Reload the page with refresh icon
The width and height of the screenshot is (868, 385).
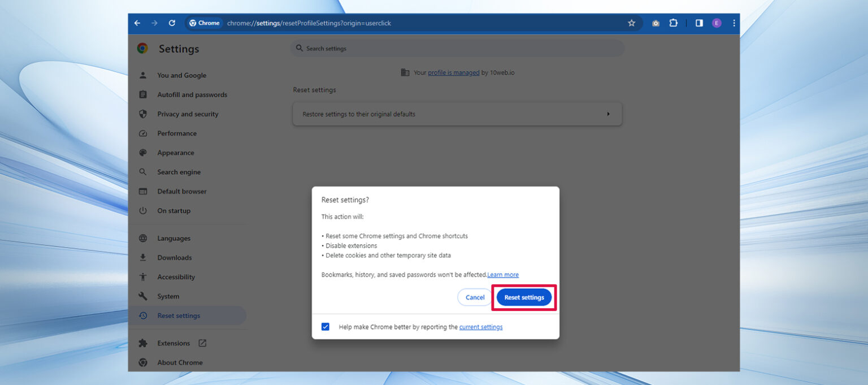pyautogui.click(x=172, y=23)
